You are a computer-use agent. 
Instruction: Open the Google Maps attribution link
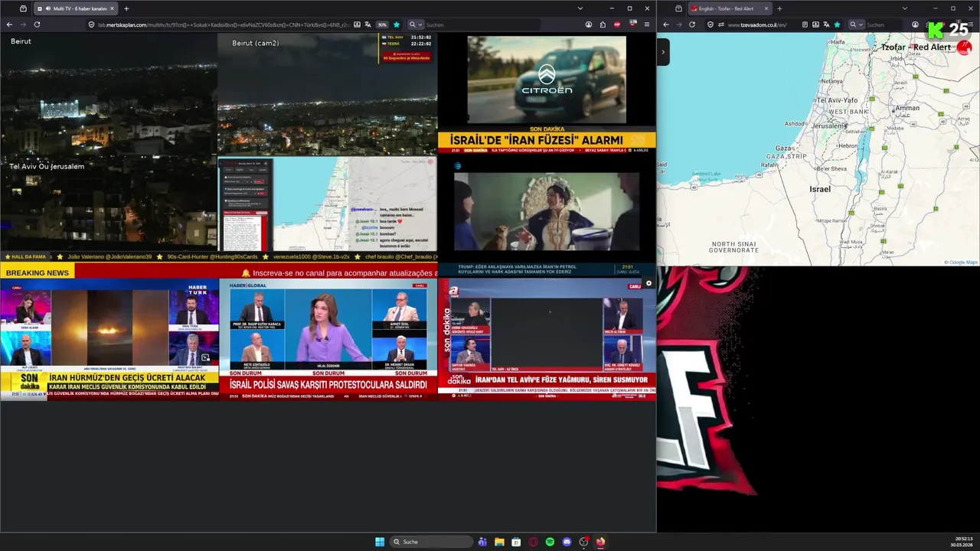962,262
